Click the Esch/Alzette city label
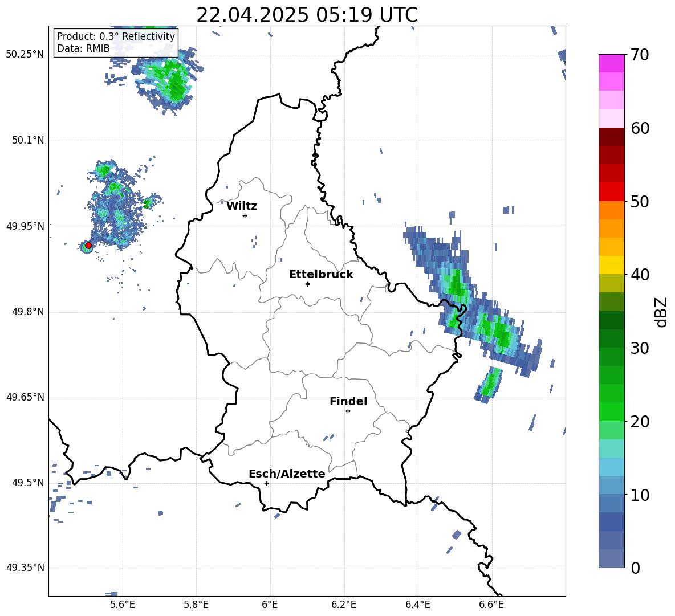The width and height of the screenshot is (675, 616). point(287,474)
